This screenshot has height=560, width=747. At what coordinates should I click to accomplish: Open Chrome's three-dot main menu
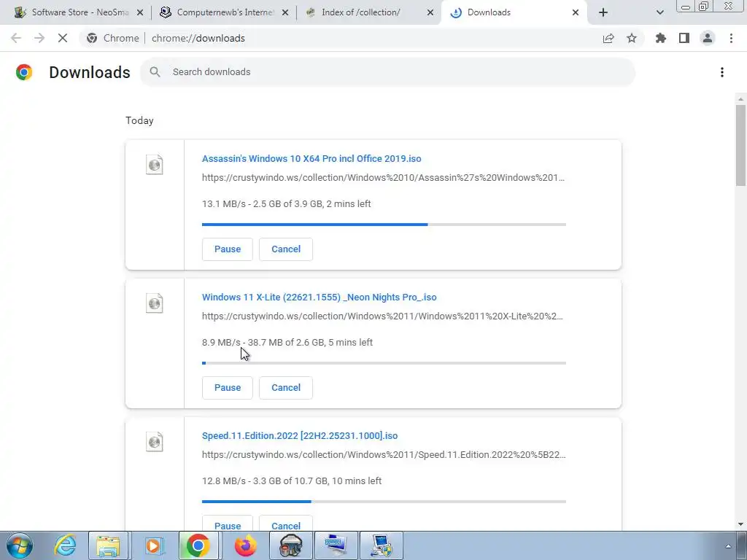point(731,38)
